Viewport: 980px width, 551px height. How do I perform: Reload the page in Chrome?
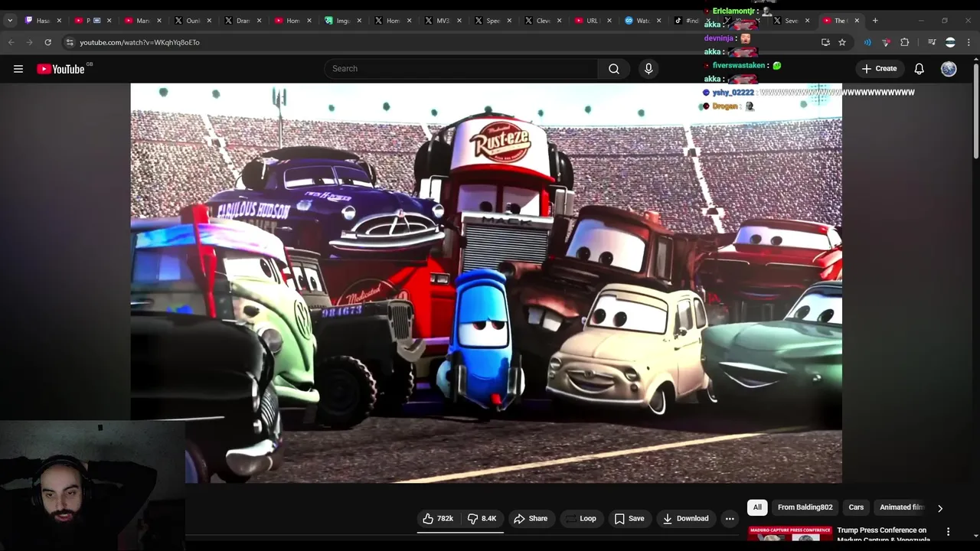coord(48,42)
